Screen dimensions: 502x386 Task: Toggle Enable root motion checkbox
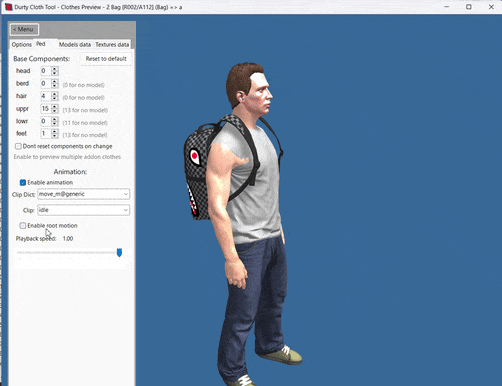pyautogui.click(x=23, y=226)
